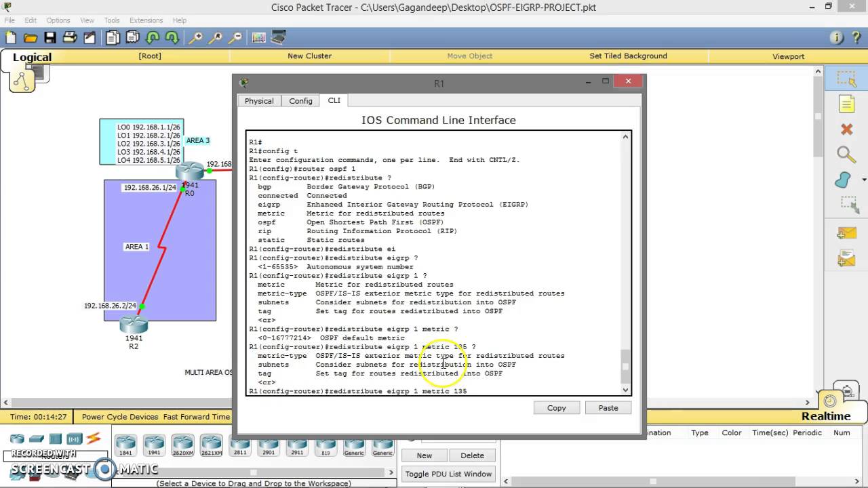The image size is (868, 488).
Task: Click the [Root] navigation label
Action: point(150,56)
